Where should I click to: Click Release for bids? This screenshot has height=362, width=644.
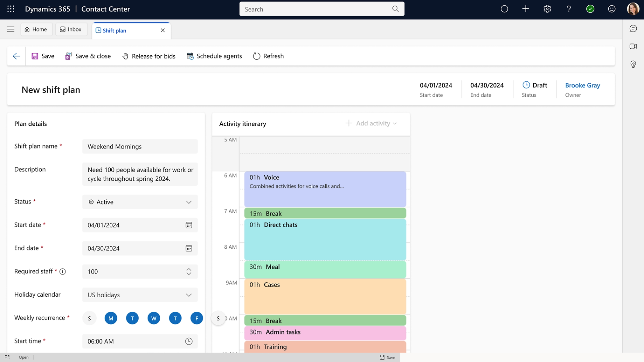click(x=149, y=56)
